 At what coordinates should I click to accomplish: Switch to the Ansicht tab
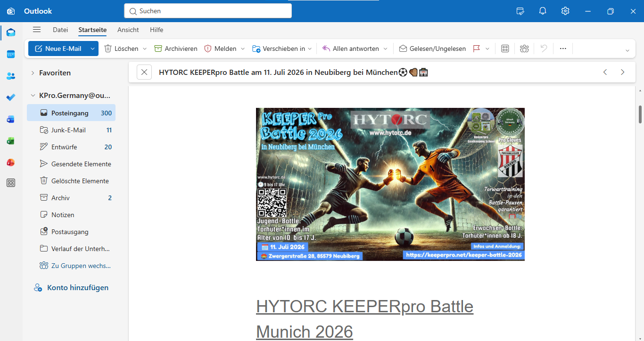pyautogui.click(x=128, y=30)
